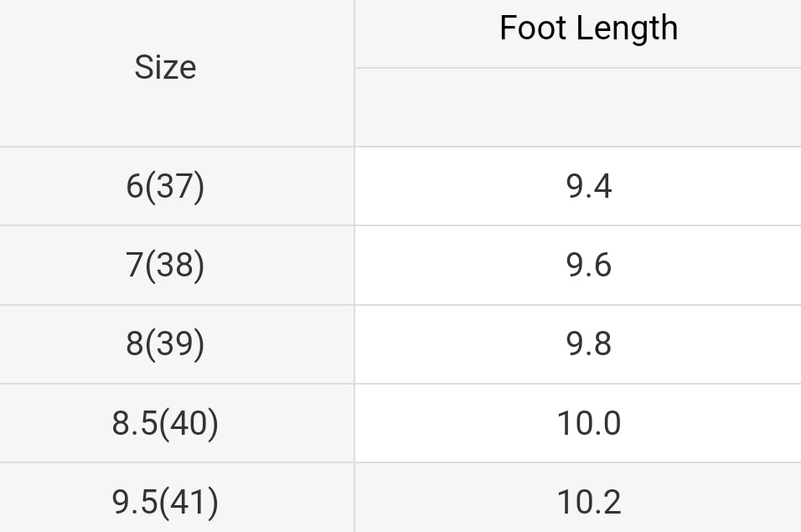801x532 pixels.
Task: Click the empty cell below Foot Length
Action: [577, 107]
